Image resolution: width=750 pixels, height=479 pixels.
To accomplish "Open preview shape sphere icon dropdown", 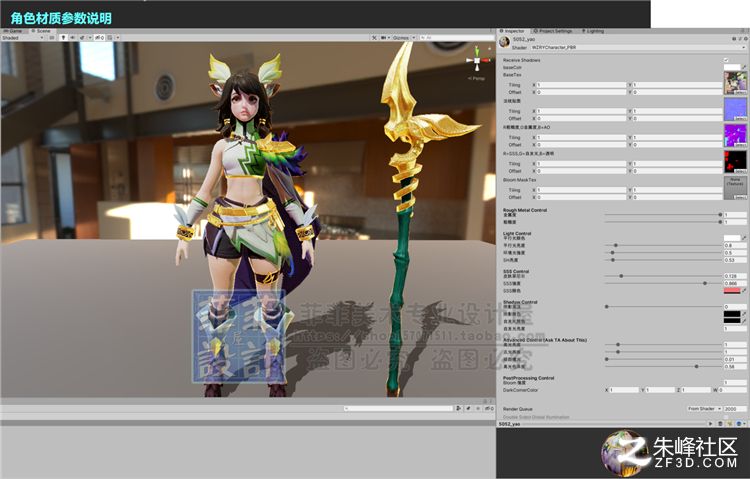I will (x=740, y=424).
